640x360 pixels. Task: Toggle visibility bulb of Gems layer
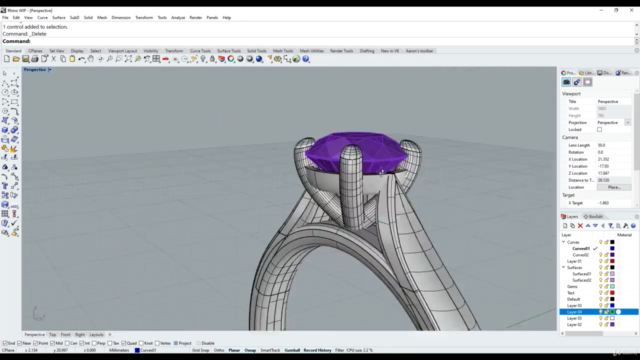(600, 287)
